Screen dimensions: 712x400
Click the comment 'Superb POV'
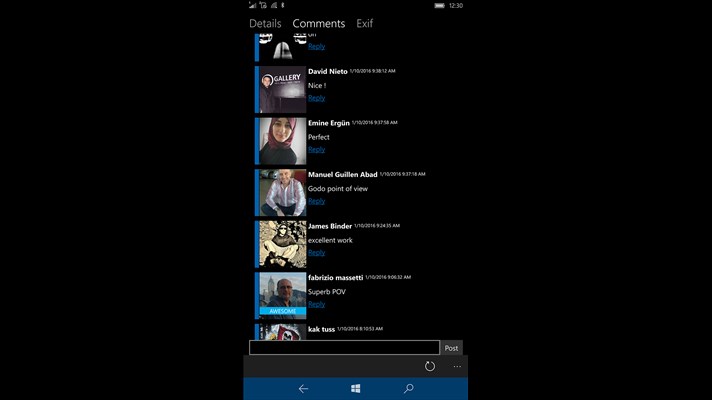pyautogui.click(x=326, y=292)
